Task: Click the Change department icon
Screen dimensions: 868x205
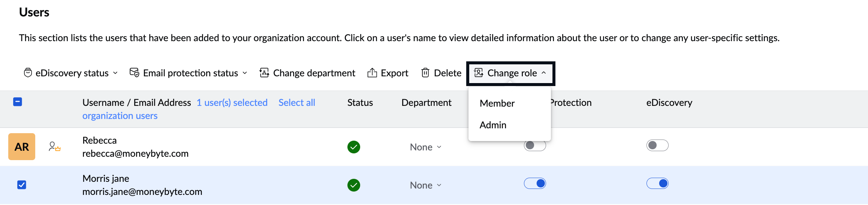Action: [x=264, y=73]
